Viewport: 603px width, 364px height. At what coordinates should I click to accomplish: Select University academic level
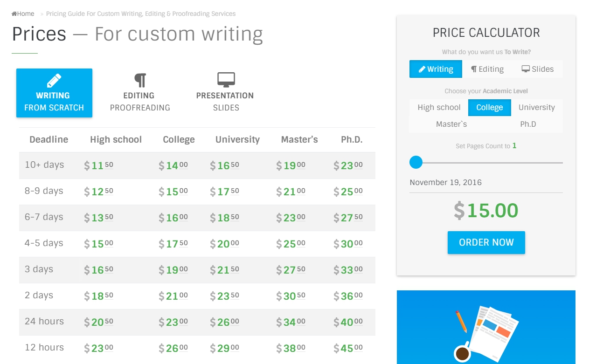point(536,107)
